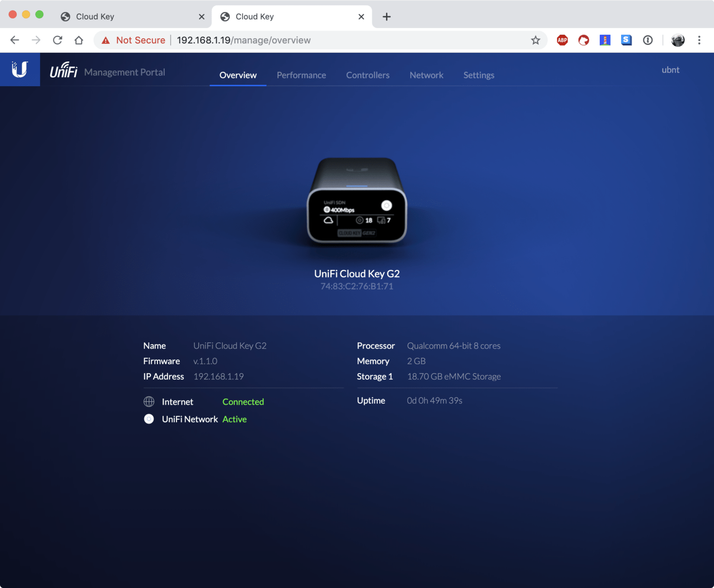Open the ubnt user account menu
Screen dimensions: 714x588
671,70
